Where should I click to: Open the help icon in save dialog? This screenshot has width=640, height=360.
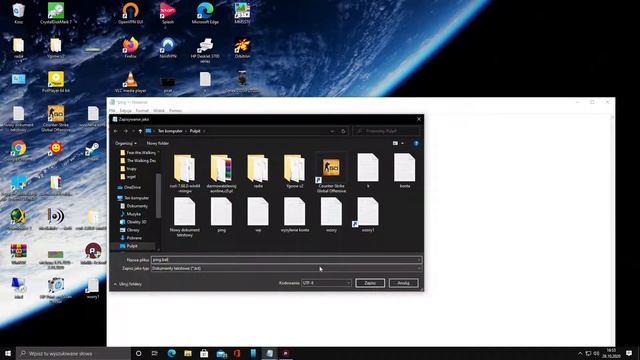tap(416, 143)
